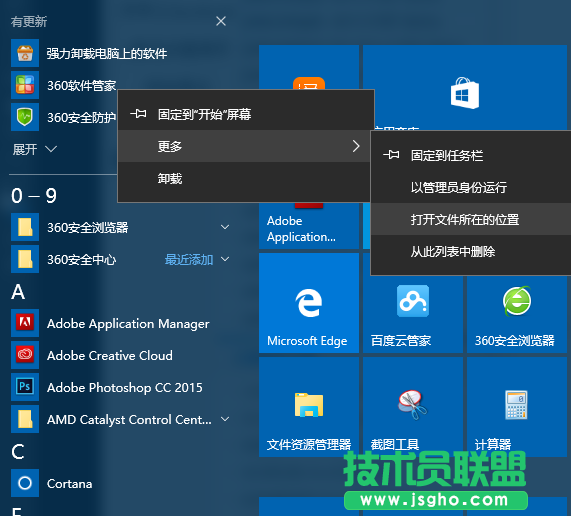Select 卸载 from the context menu
Viewport: 571px width, 516px height.
point(244,178)
